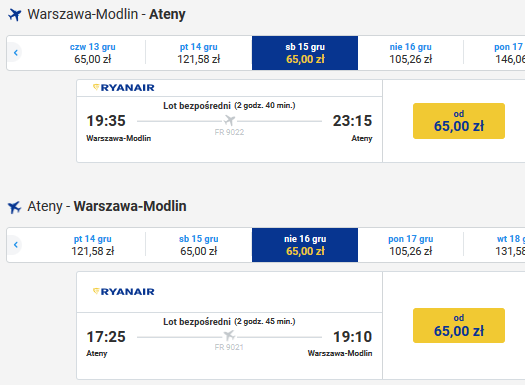Select outbound date pon 17 gru
The width and height of the screenshot is (525, 385).
pyautogui.click(x=495, y=53)
